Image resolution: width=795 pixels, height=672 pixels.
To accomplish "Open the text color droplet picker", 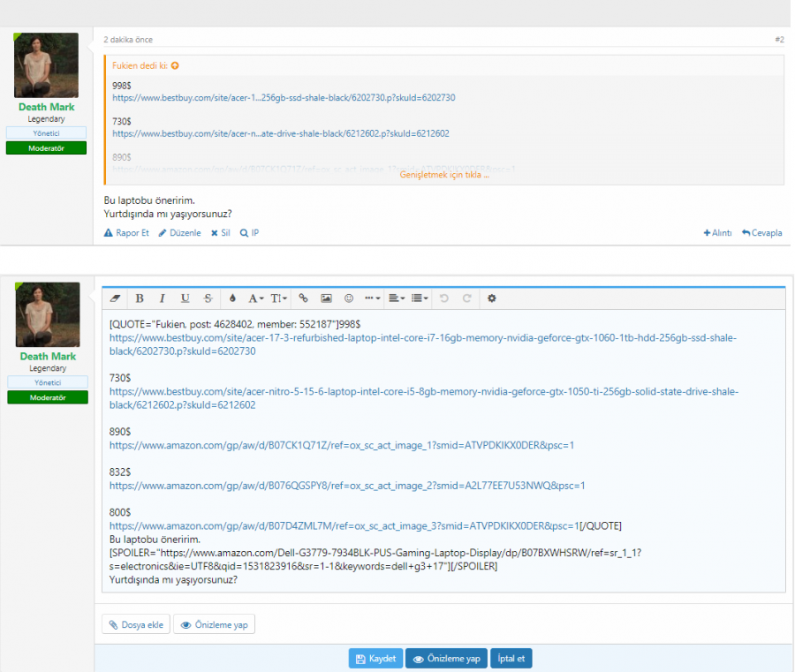I will (232, 298).
